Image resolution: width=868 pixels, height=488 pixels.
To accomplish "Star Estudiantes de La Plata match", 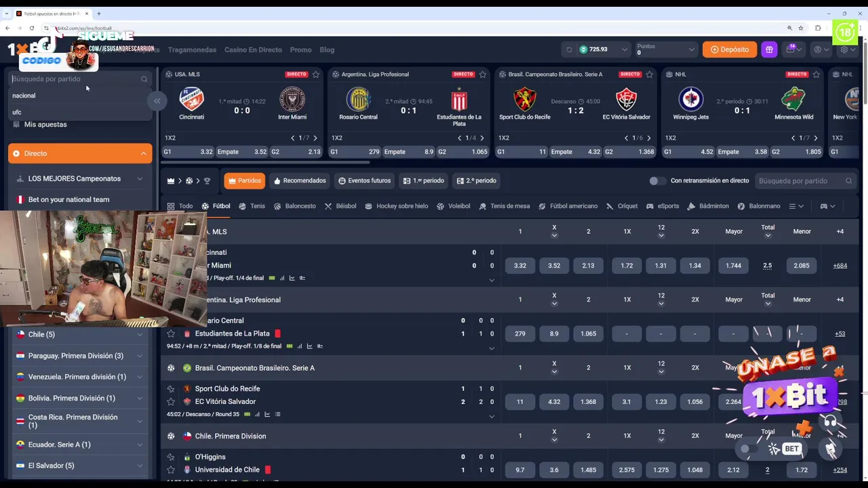I will pyautogui.click(x=171, y=333).
